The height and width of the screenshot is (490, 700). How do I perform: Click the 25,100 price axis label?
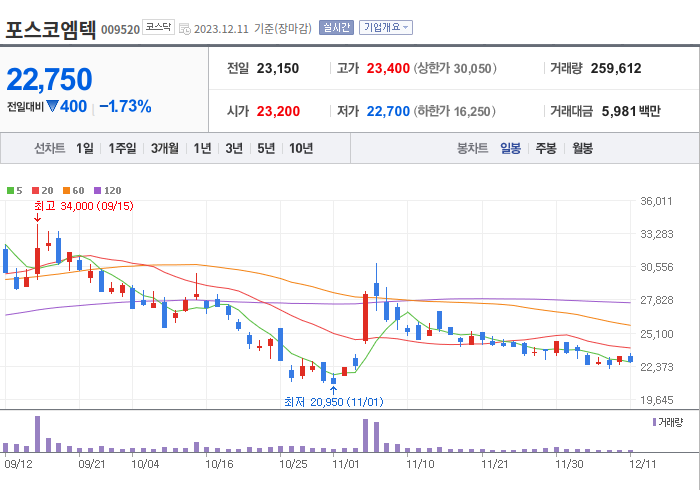point(656,334)
